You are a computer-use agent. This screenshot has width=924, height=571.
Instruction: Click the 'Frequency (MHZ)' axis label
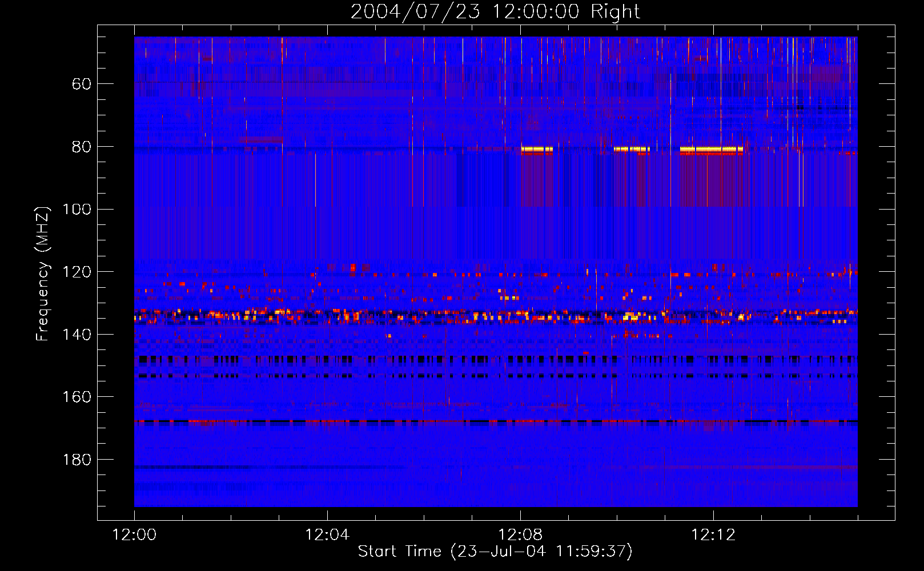[43, 274]
